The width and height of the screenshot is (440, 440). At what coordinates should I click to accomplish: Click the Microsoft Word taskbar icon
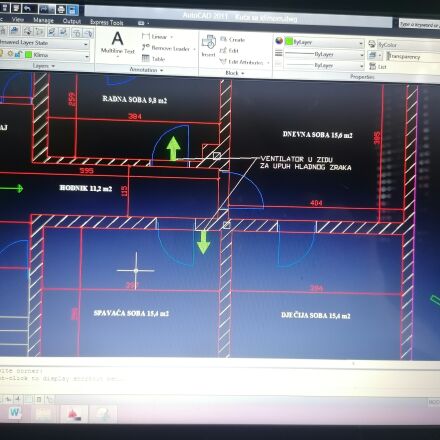[14, 412]
